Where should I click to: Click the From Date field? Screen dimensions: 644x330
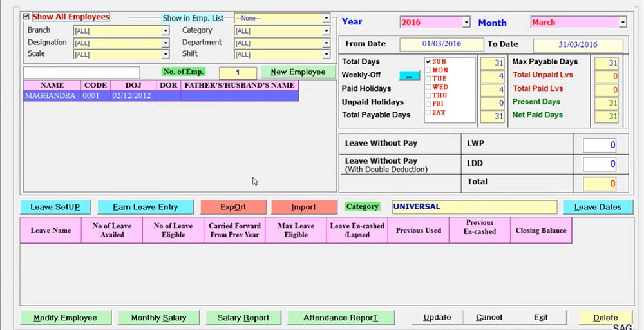[x=442, y=44]
